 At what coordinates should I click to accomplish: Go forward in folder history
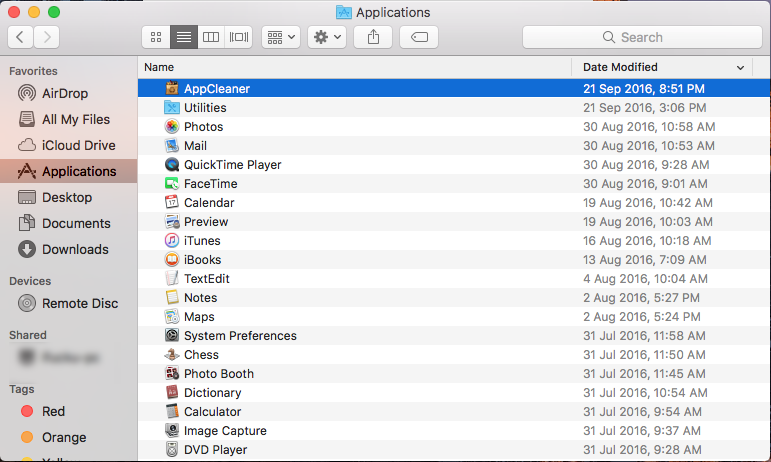pyautogui.click(x=47, y=37)
